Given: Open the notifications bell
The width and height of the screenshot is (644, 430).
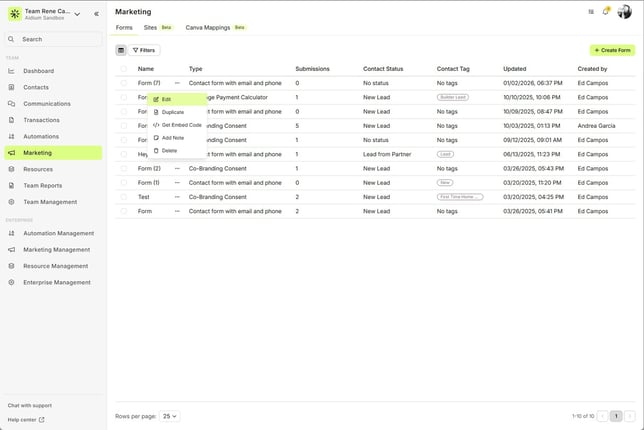Looking at the screenshot, I should 605,12.
